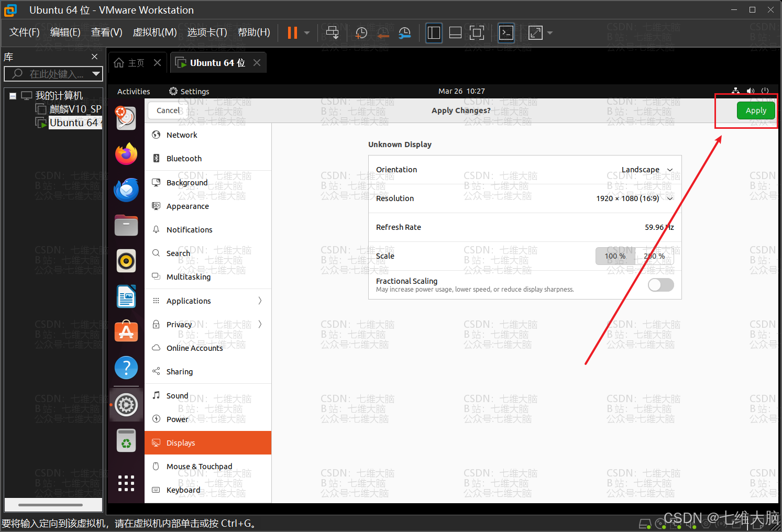The image size is (782, 532).
Task: Select the 200 % scale option
Action: (654, 256)
